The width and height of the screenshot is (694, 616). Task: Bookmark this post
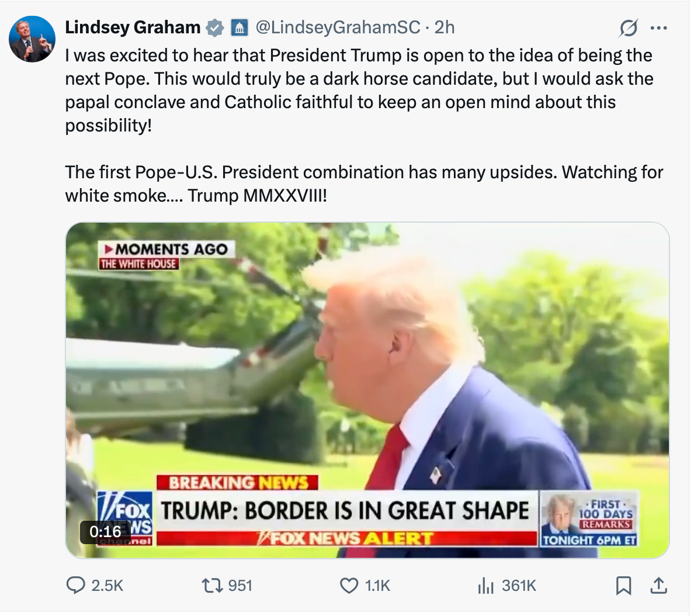coord(624,586)
